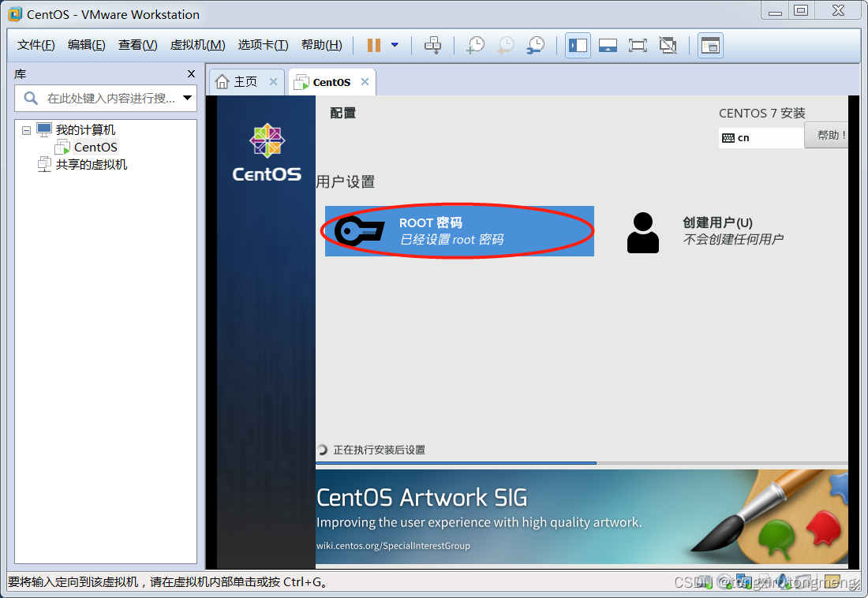Switch to Unity mode
868x598 pixels.
[x=668, y=46]
